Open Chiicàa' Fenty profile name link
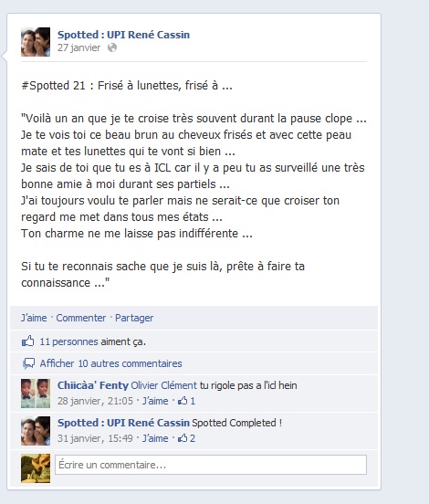 click(x=93, y=385)
